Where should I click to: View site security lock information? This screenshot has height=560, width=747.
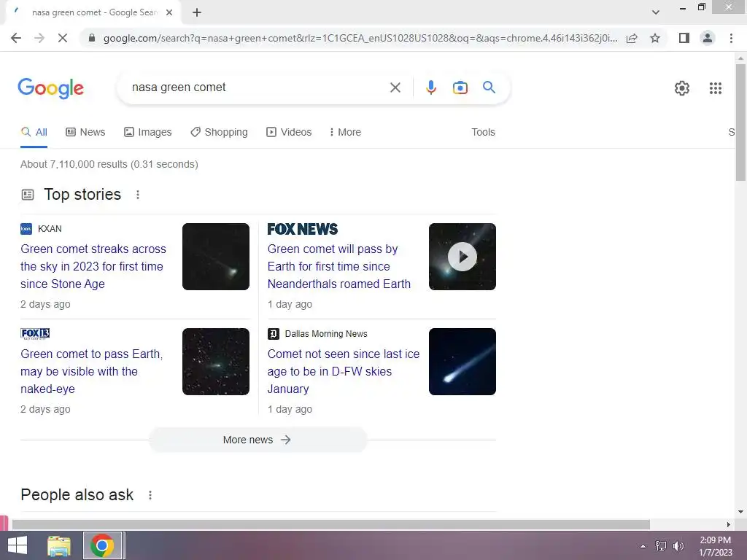click(x=92, y=38)
